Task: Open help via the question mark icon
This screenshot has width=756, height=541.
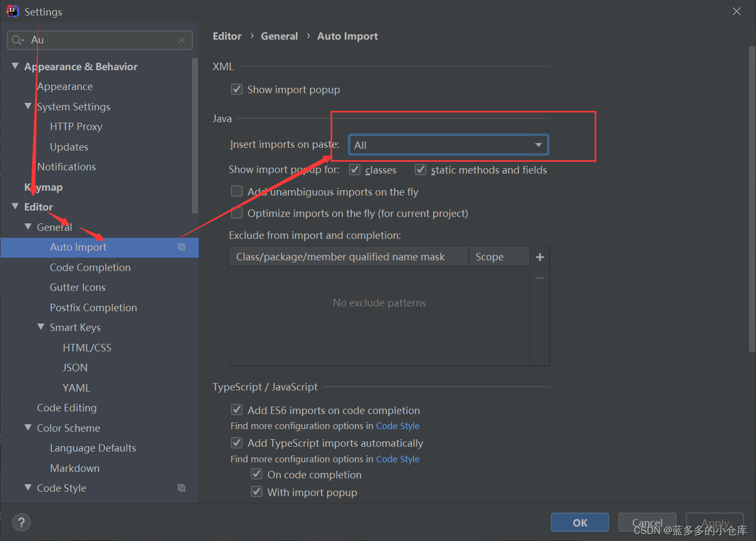Action: tap(21, 522)
